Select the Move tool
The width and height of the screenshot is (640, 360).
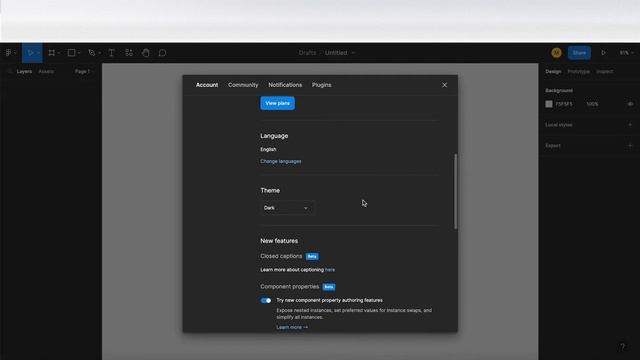30,53
